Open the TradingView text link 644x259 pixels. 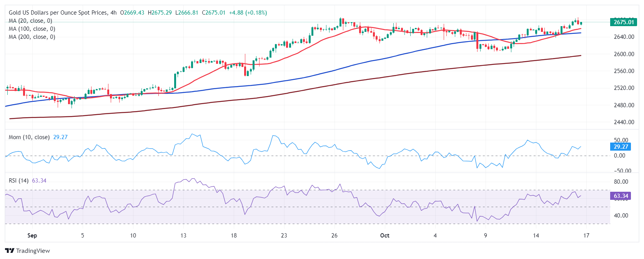33,251
